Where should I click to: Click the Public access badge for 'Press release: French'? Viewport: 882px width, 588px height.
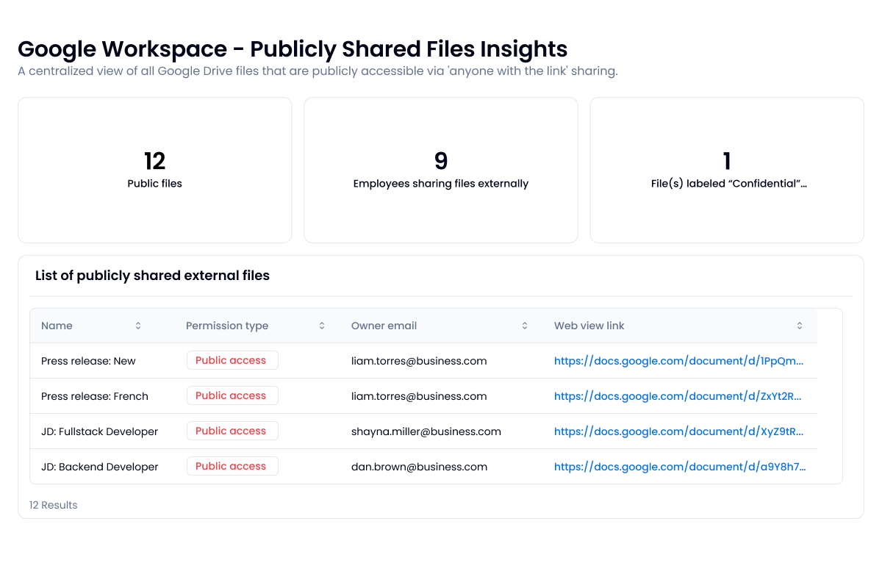click(x=232, y=395)
